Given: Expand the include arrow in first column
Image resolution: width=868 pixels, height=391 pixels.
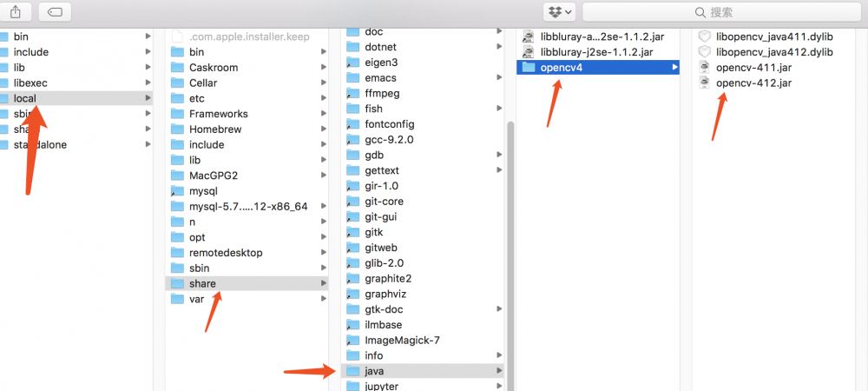Looking at the screenshot, I should click(x=148, y=52).
